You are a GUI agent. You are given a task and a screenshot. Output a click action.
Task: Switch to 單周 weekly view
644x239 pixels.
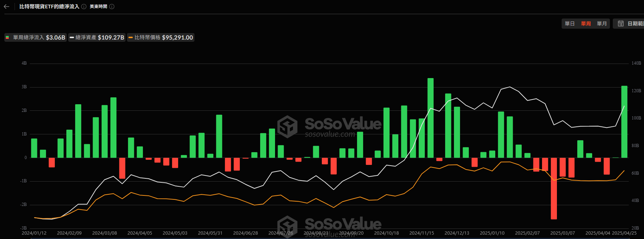(x=586, y=24)
